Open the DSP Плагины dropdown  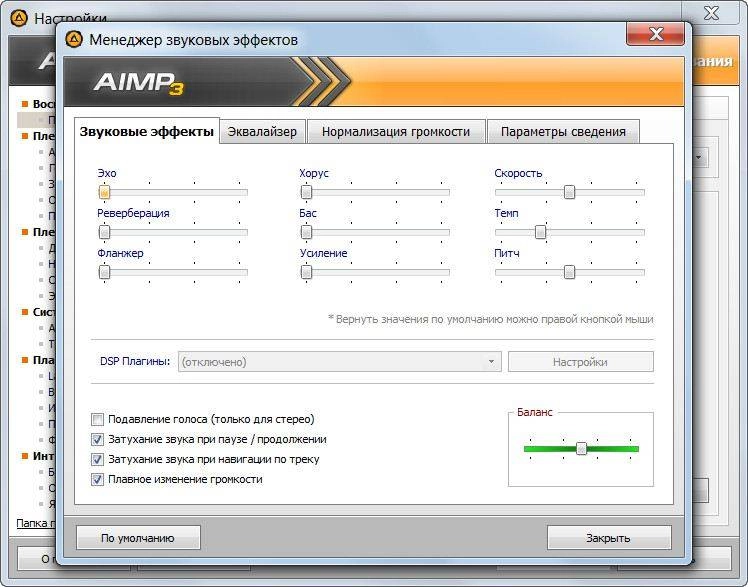coord(340,362)
